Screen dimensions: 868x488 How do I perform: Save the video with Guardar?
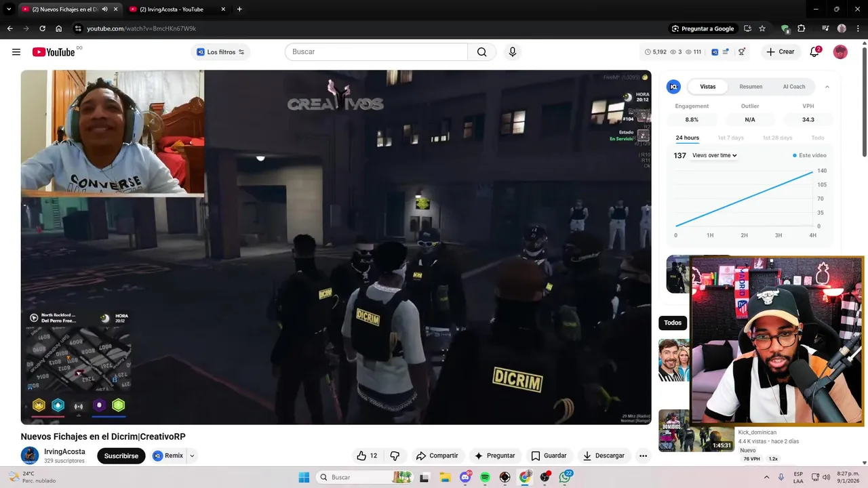(549, 455)
